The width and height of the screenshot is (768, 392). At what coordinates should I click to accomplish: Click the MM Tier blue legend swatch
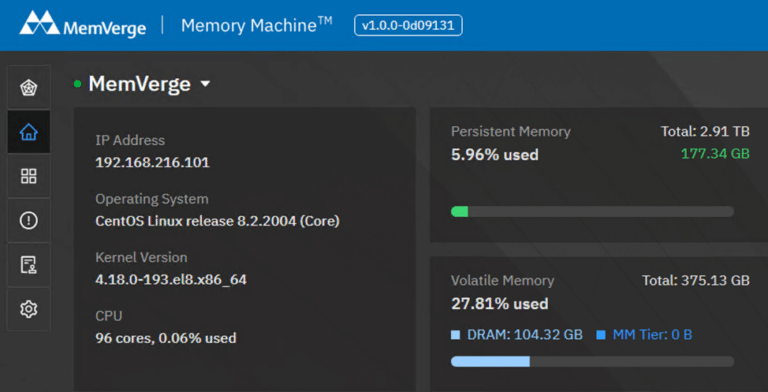[601, 335]
